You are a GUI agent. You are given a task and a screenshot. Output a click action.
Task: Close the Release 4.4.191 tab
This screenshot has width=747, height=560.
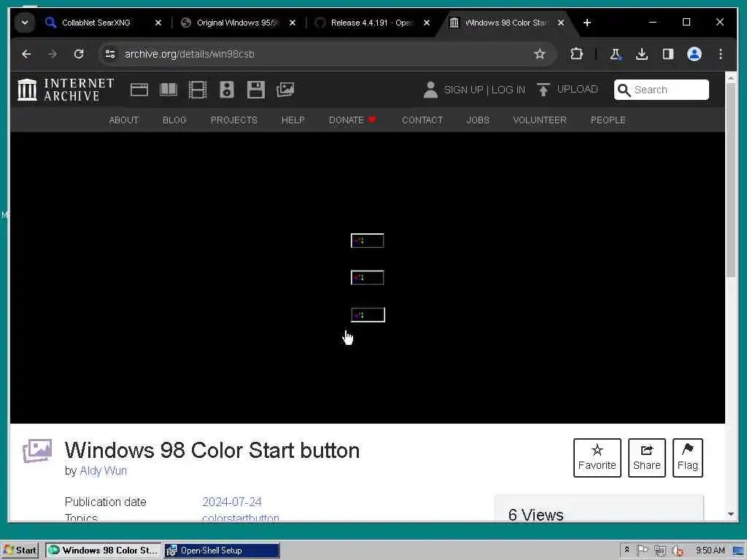pos(427,23)
